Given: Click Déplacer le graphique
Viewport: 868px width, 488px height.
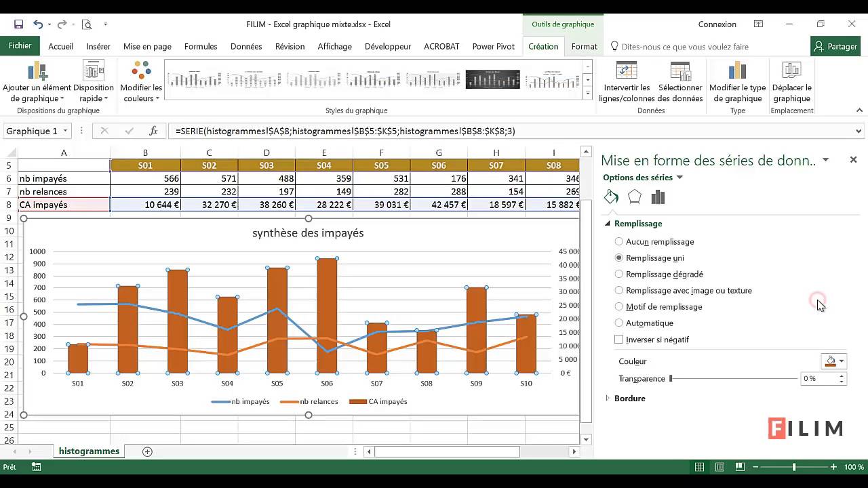Looking at the screenshot, I should (791, 81).
